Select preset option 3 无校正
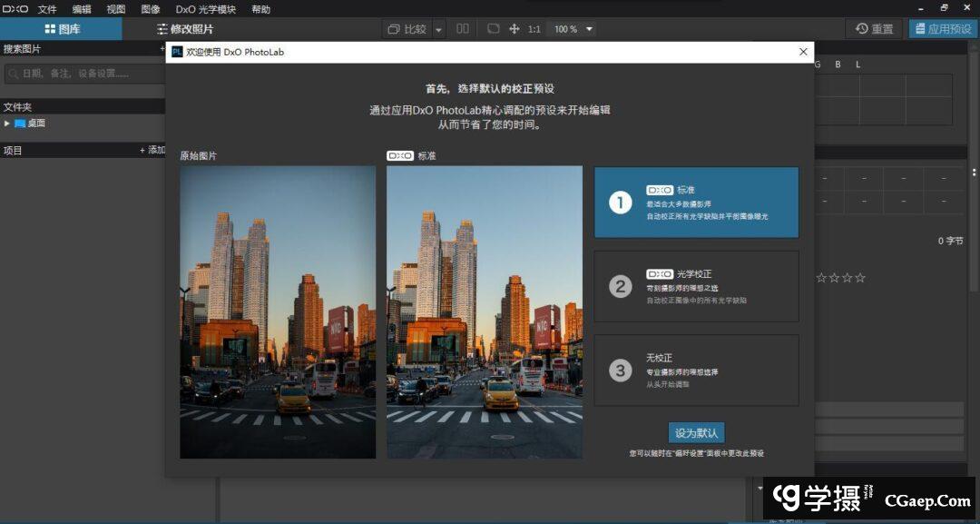The width and height of the screenshot is (980, 524). (x=696, y=370)
